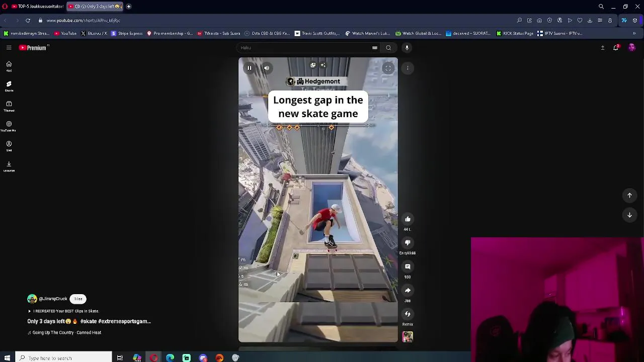Open the Shorts sidebar item
Image resolution: width=644 pixels, height=362 pixels.
coord(9,86)
